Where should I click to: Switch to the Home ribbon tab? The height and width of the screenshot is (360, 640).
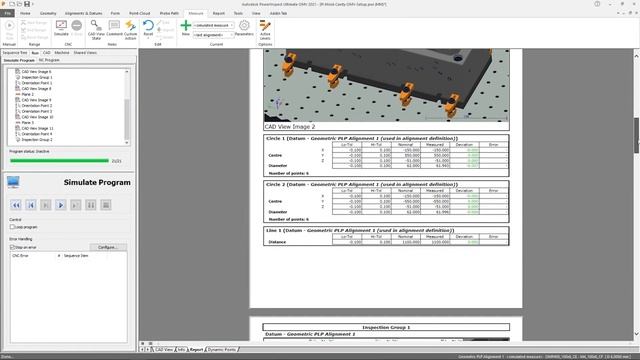point(25,13)
